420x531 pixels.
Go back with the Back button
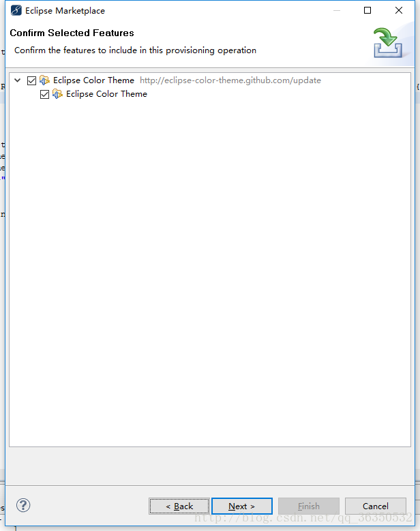tap(179, 506)
